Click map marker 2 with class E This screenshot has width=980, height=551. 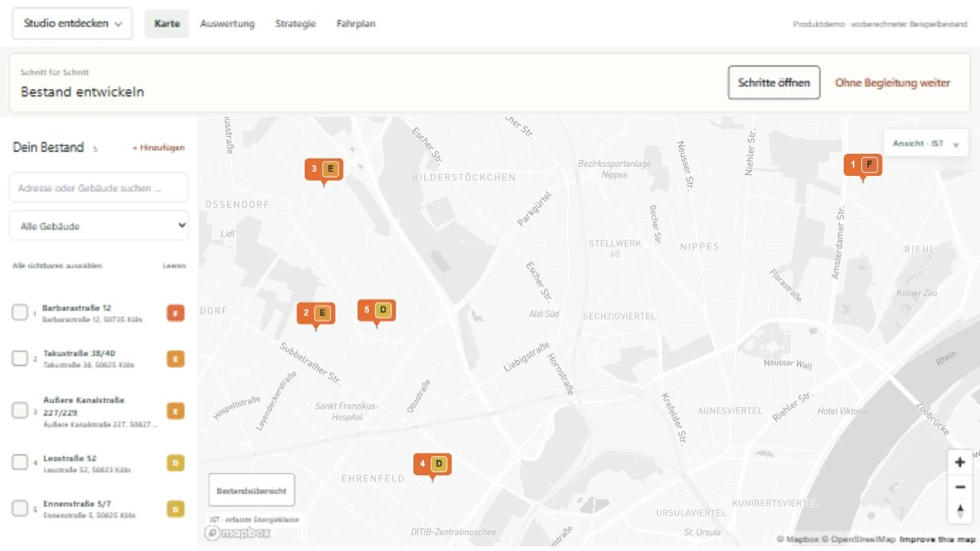point(316,313)
